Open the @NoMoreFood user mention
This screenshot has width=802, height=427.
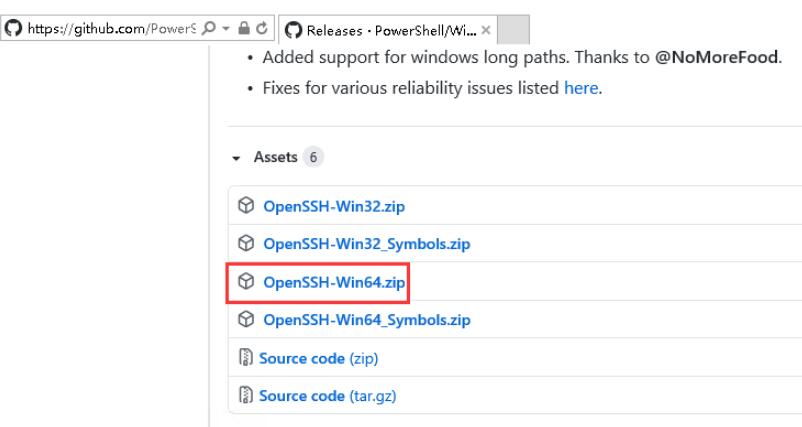tap(716, 57)
